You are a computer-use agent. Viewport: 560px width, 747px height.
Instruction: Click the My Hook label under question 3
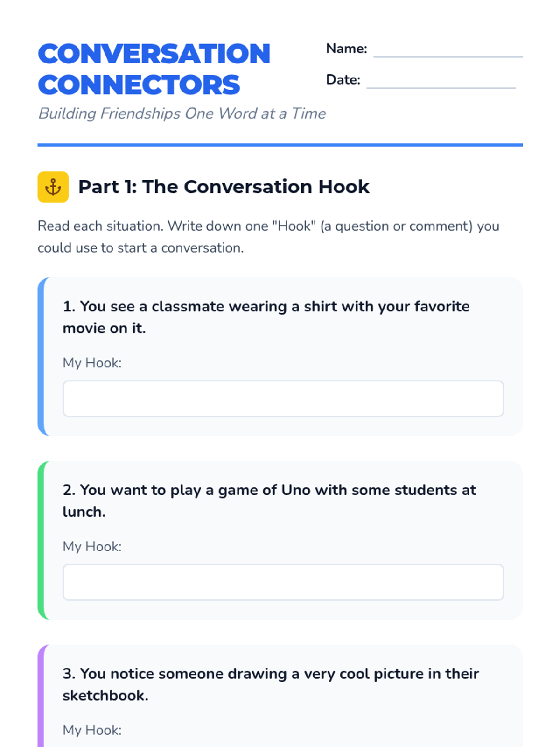coord(92,730)
